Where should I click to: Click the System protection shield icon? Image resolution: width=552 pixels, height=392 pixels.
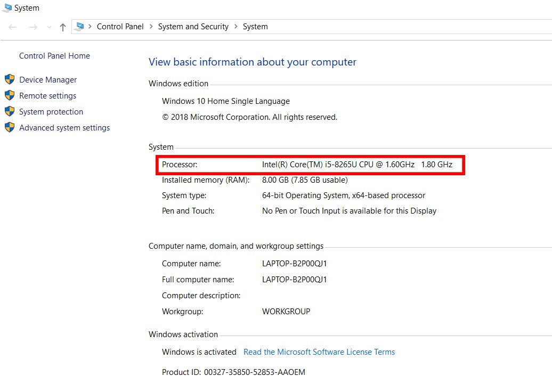point(10,111)
